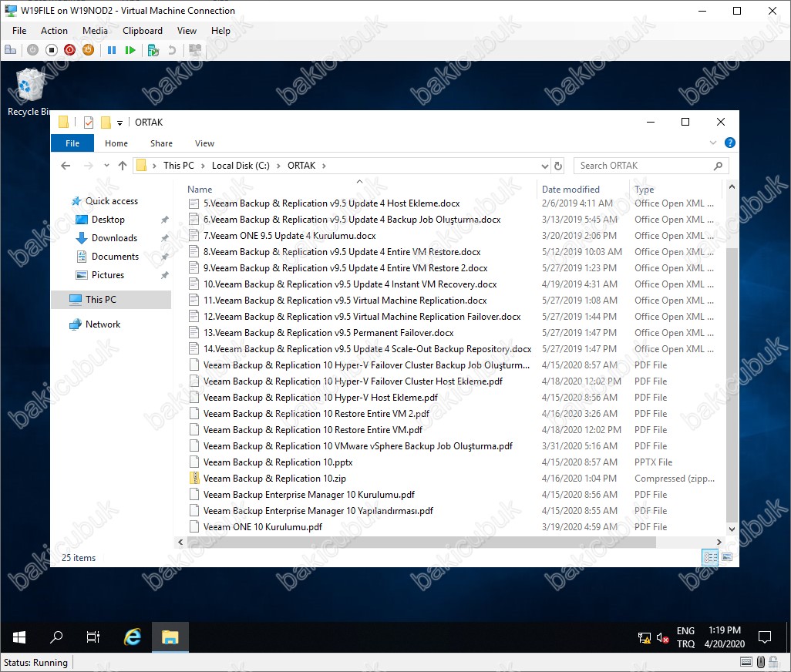Refresh the ORTAK folder view

pos(558,166)
